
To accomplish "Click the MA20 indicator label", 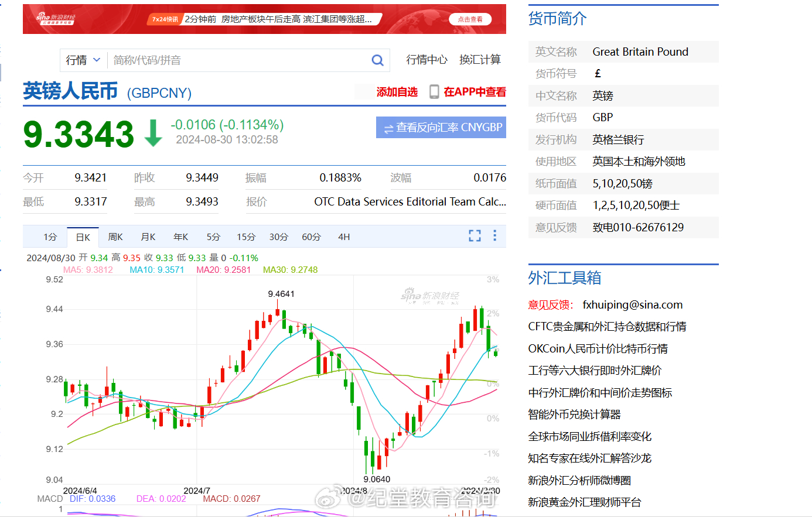I will click(224, 270).
